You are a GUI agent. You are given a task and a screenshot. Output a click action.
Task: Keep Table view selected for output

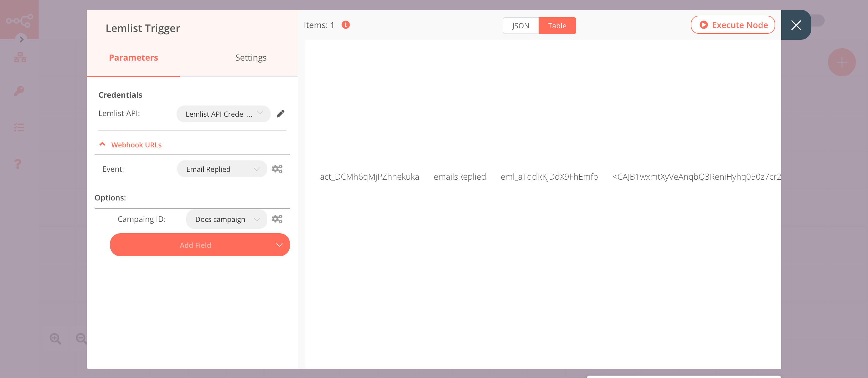(557, 25)
